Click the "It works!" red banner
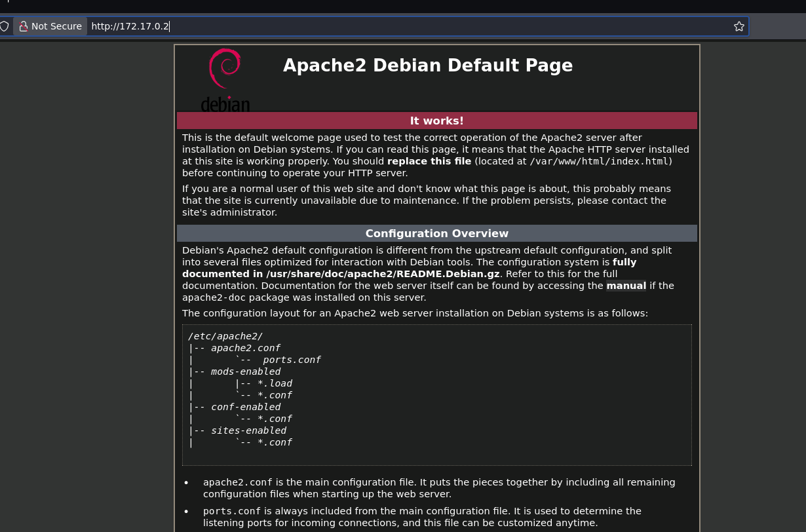The height and width of the screenshot is (532, 806). pyautogui.click(x=436, y=121)
